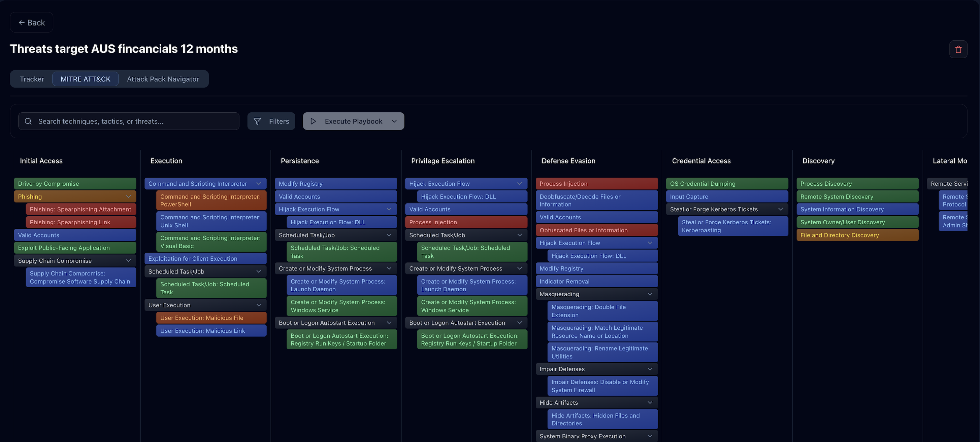Viewport: 980px width, 442px height.
Task: Click the back arrow icon
Action: 22,23
